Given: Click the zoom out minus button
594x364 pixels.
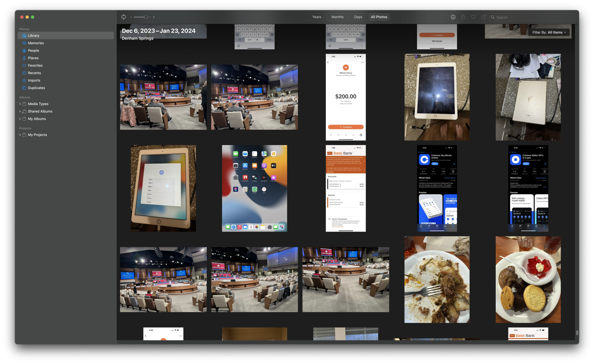Looking at the screenshot, I should (x=131, y=17).
